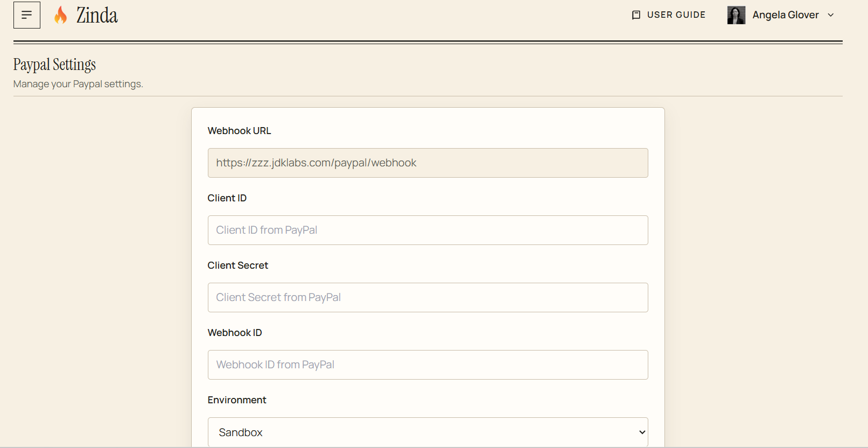Click the Angela Glover username
This screenshot has width=868, height=448.
tap(786, 15)
